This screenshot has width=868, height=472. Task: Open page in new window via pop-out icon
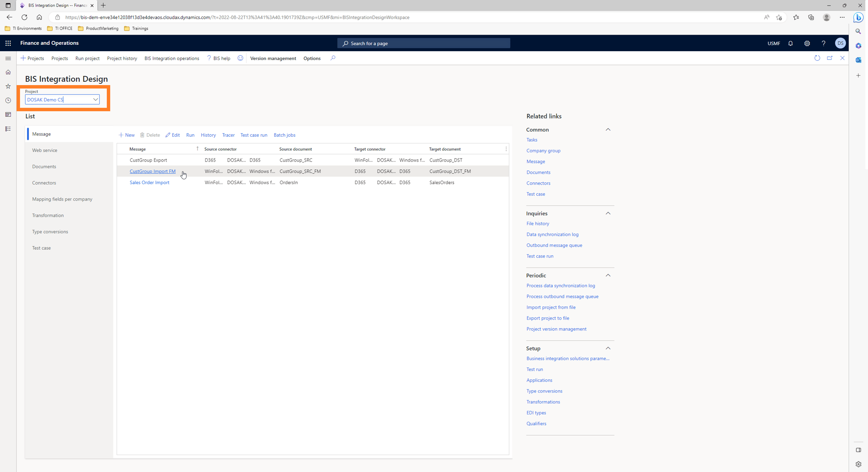tap(830, 58)
